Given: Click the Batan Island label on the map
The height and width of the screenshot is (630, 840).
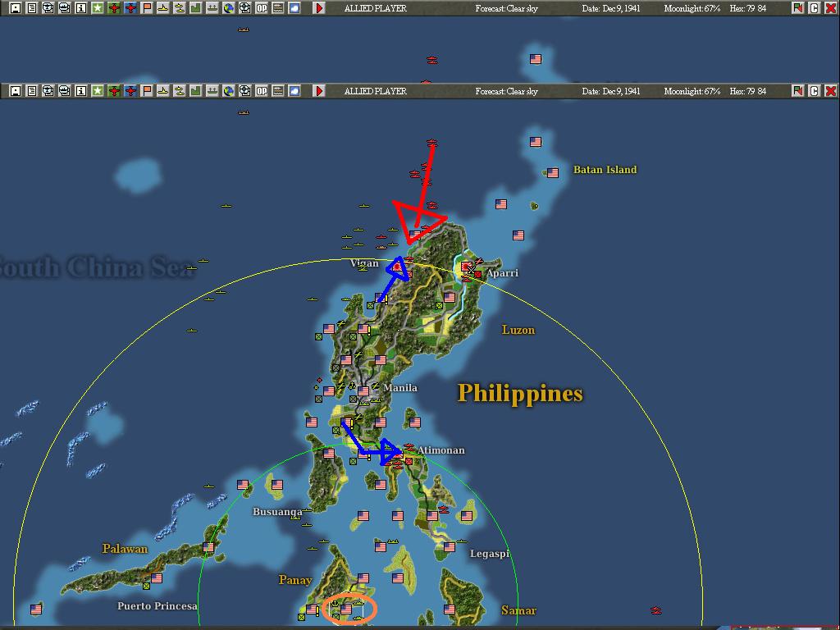Looking at the screenshot, I should pyautogui.click(x=605, y=169).
